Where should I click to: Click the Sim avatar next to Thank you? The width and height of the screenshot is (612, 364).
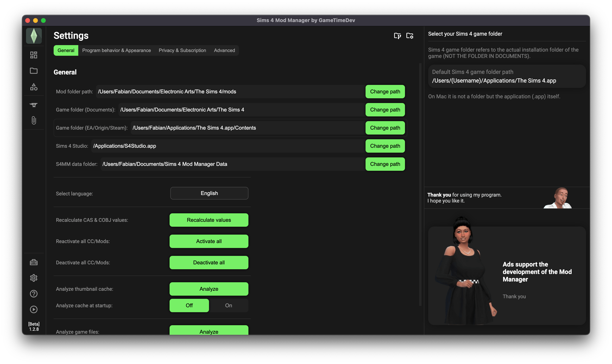tap(558, 198)
